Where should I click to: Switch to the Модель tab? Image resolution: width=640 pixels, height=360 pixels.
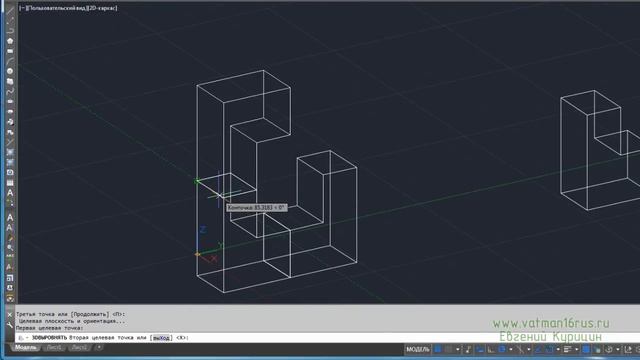point(26,348)
